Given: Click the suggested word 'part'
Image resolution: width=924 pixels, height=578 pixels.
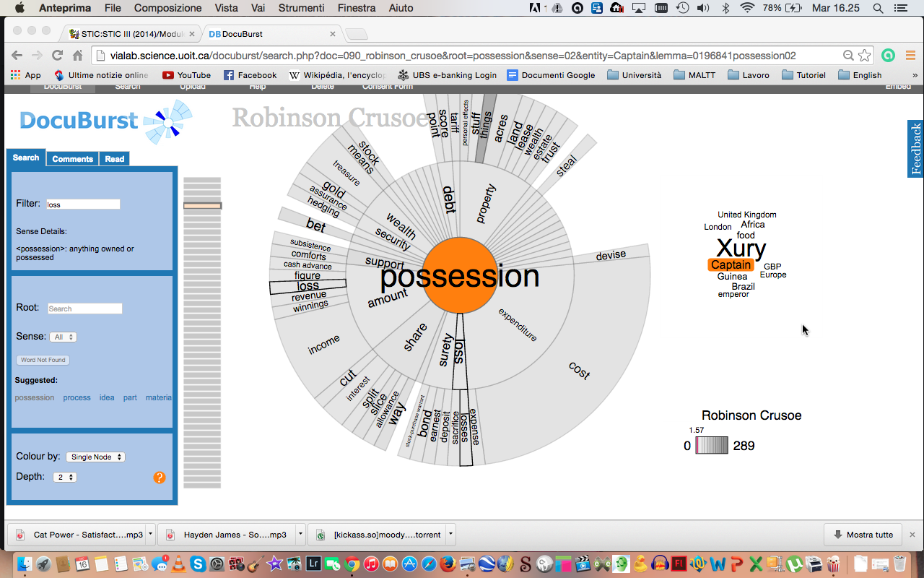Looking at the screenshot, I should (130, 397).
